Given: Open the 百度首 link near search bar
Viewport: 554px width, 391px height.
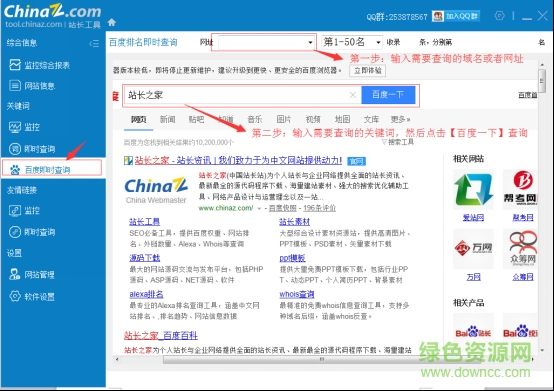Looking at the screenshot, I should (x=528, y=95).
